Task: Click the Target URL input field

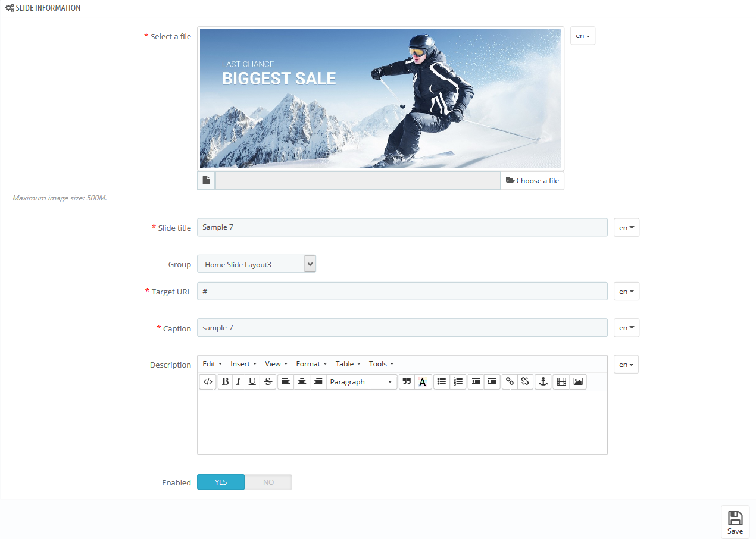Action: [402, 292]
